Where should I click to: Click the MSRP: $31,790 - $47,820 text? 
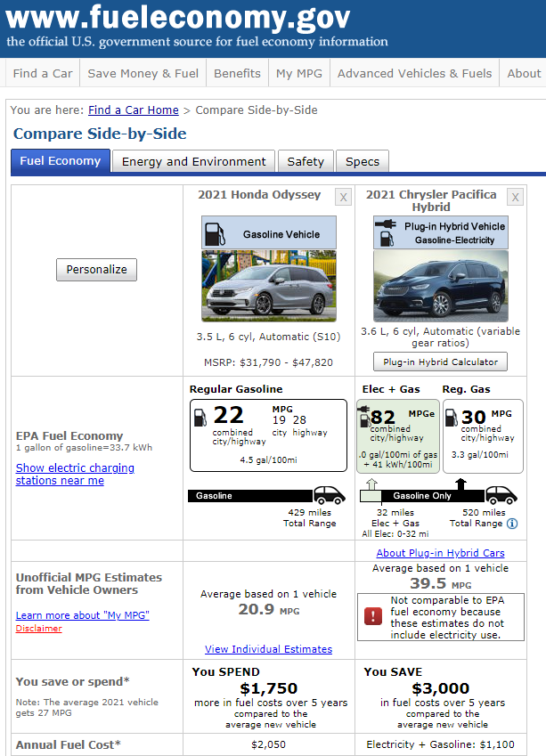[268, 362]
